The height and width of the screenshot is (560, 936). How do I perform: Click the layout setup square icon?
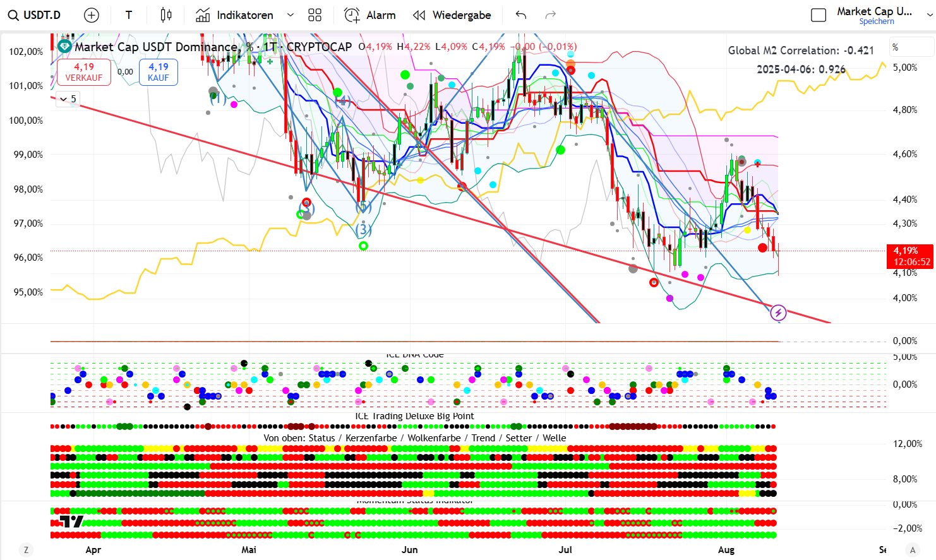click(818, 15)
